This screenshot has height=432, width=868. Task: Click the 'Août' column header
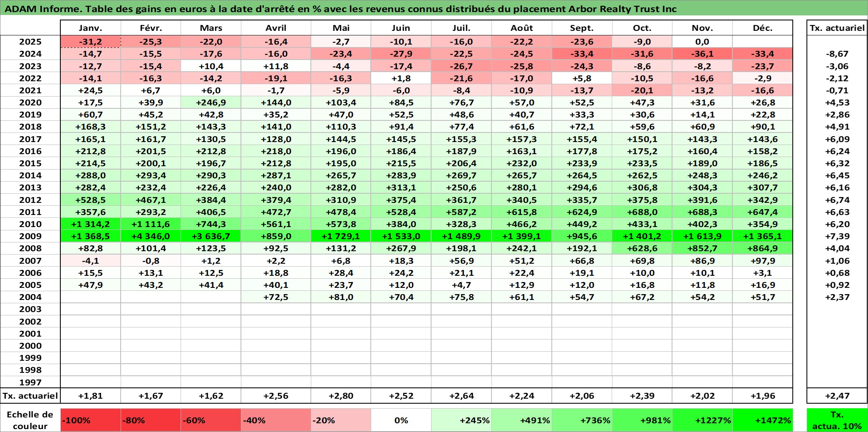522,28
